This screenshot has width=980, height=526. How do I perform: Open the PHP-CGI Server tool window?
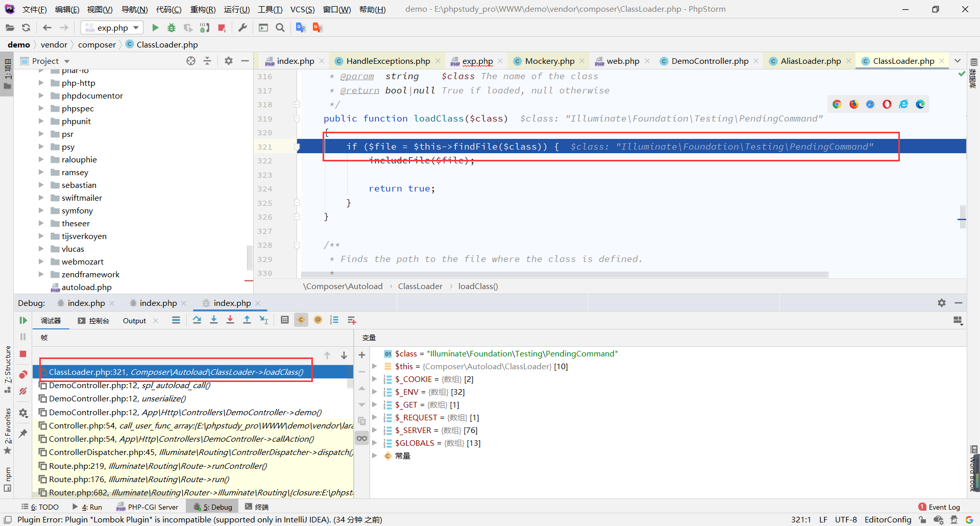click(147, 507)
